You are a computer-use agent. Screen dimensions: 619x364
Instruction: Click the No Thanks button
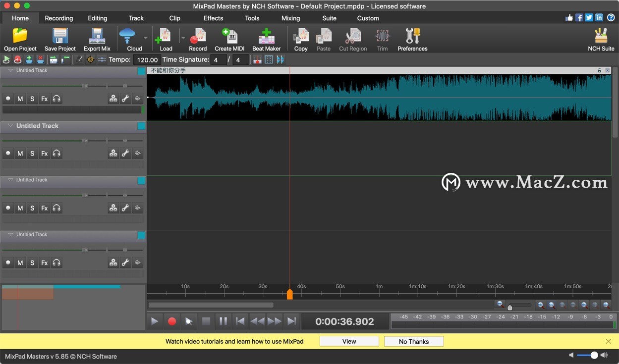pyautogui.click(x=413, y=341)
